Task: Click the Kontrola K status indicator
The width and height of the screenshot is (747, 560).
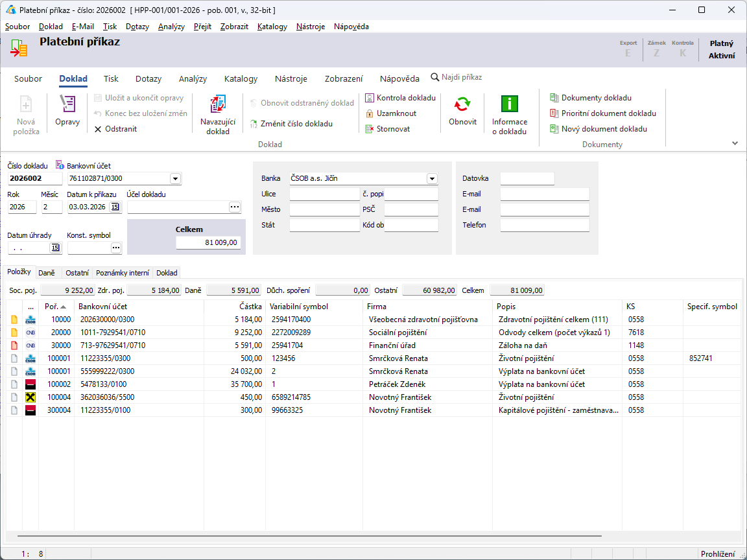Action: coord(683,49)
